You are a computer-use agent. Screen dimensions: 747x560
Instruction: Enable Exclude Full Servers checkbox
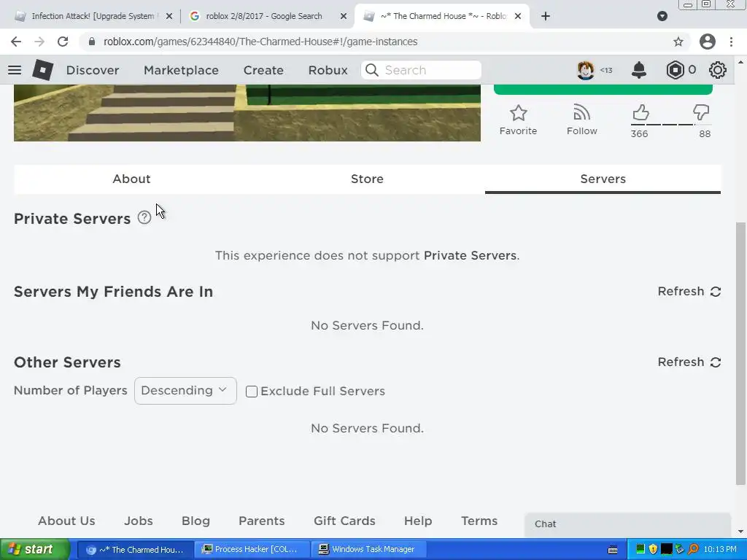tap(252, 392)
